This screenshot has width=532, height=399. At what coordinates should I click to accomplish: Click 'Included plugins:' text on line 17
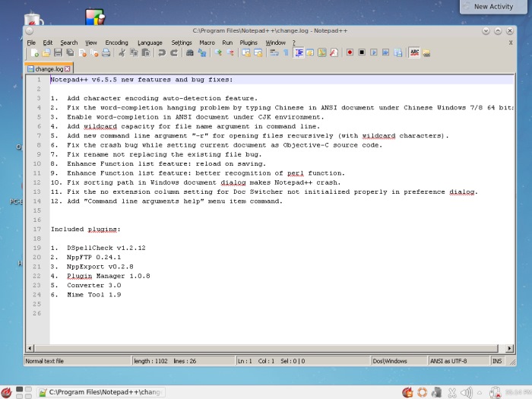(x=85, y=230)
